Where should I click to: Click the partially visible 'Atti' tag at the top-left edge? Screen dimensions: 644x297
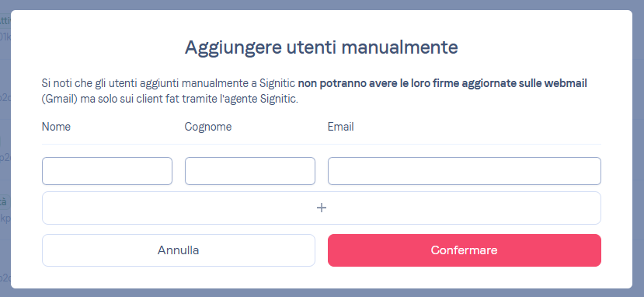pyautogui.click(x=5, y=20)
